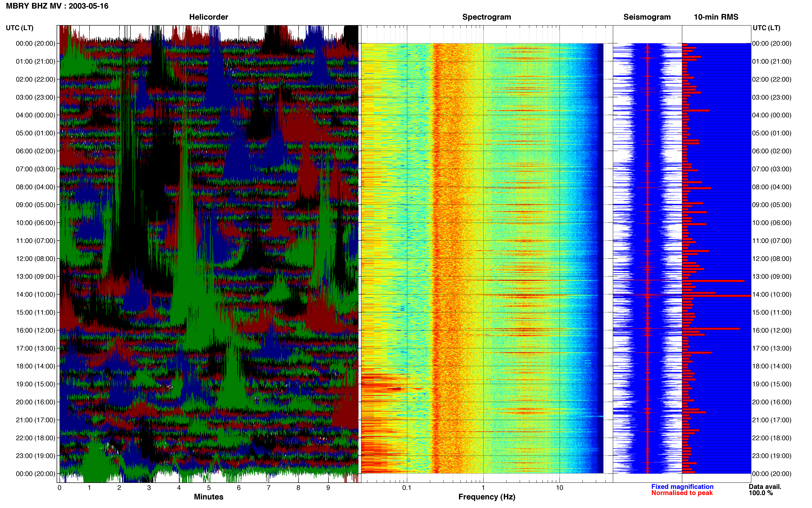The image size is (812, 508).
Task: Click left time label '18:00 (14:00)'
Action: click(x=36, y=366)
